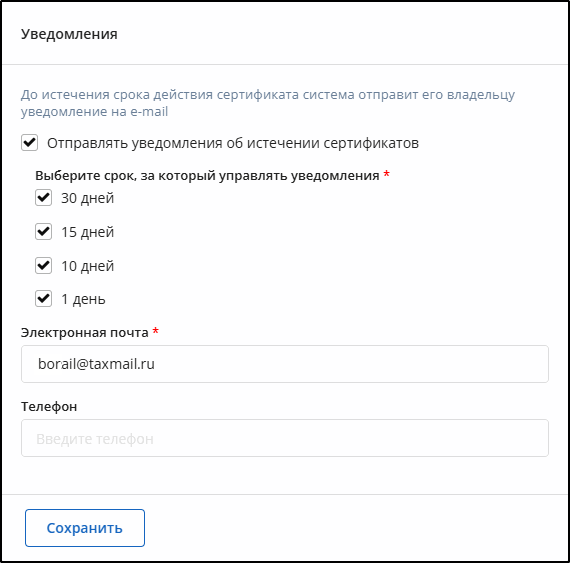Viewport: 570px width, 563px height.
Task: Click the red asterisk after Выберите срок label
Action: tap(387, 174)
